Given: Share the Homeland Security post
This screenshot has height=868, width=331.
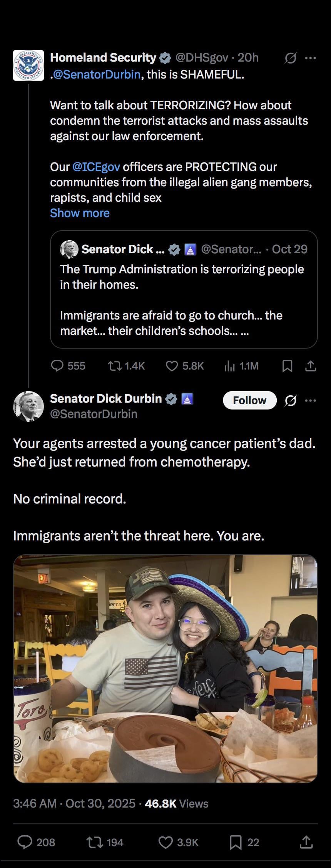Looking at the screenshot, I should point(311,366).
